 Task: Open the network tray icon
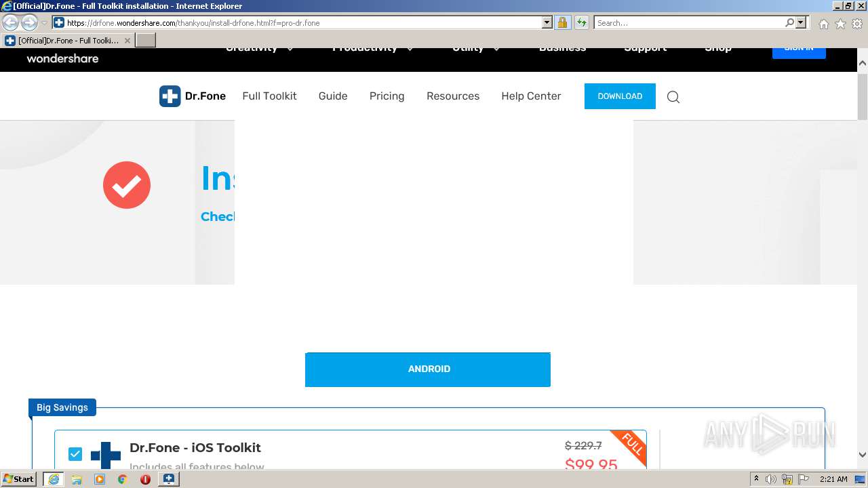click(x=787, y=479)
